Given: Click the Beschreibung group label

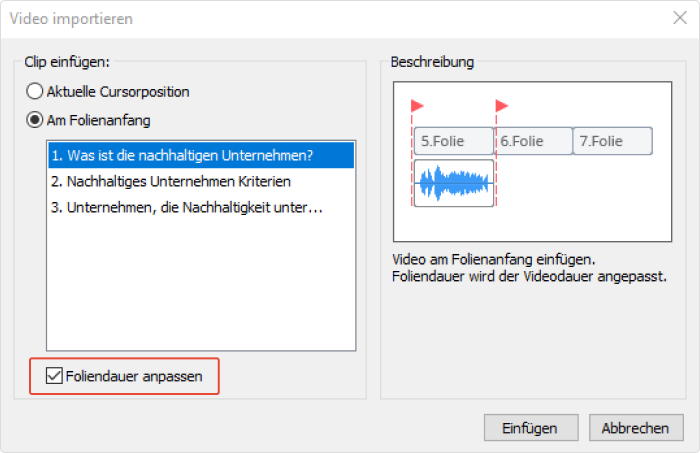Looking at the screenshot, I should click(432, 62).
